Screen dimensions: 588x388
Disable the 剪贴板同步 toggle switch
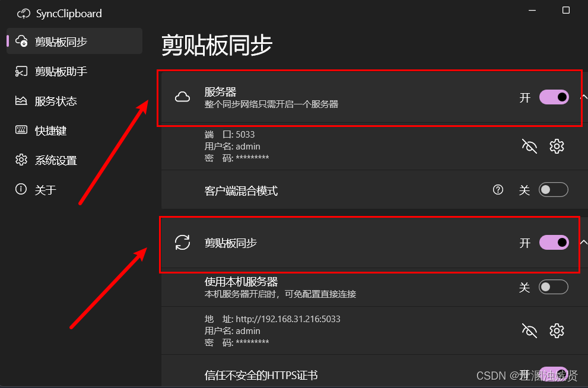coord(554,243)
